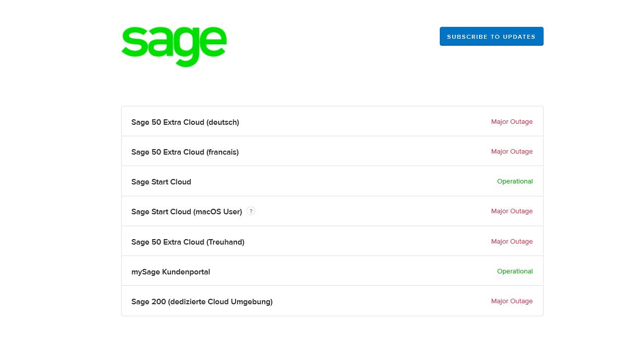Click Major Outage status for Treuhand row
The width and height of the screenshot is (644, 346).
point(512,242)
